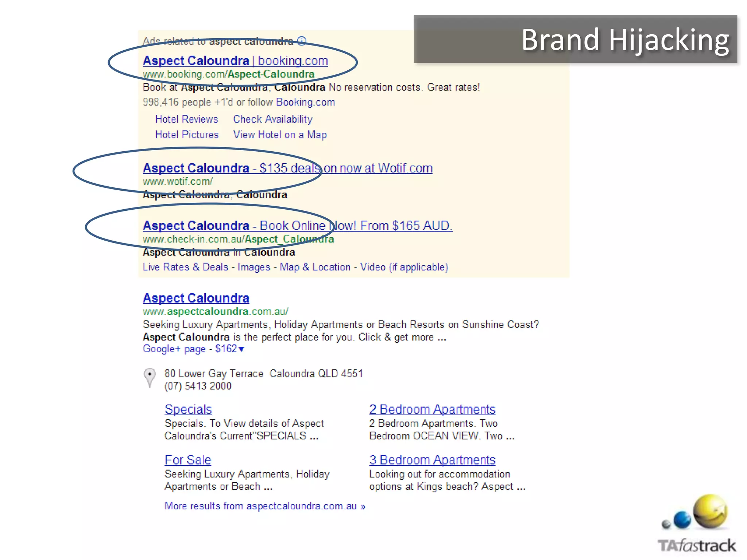The height and width of the screenshot is (560, 747).
Task: Click the map pin icon beside address
Action: 150,378
